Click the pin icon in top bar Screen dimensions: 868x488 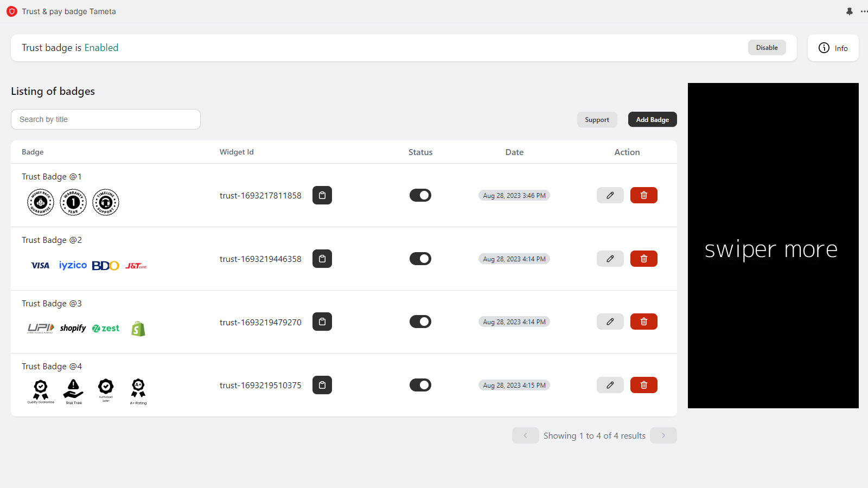click(849, 11)
